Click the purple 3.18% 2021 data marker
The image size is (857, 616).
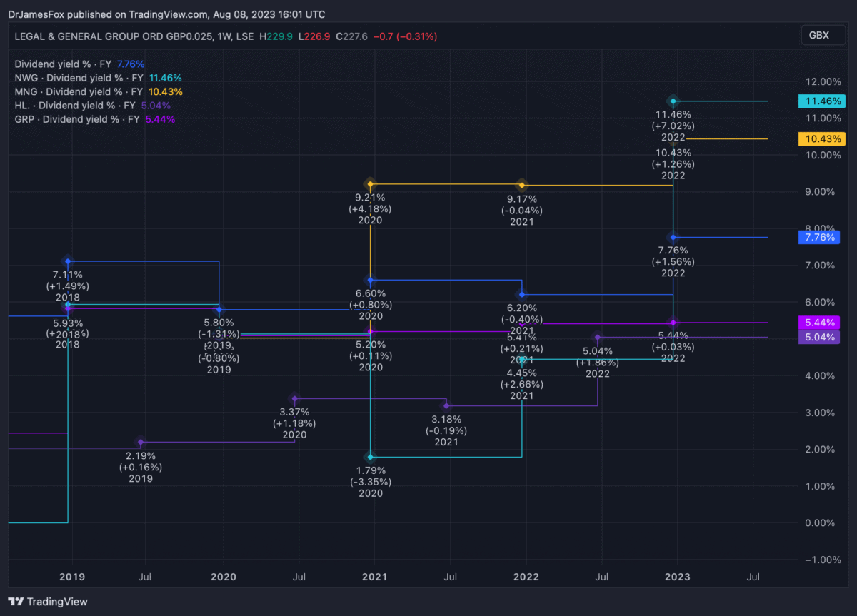[446, 406]
